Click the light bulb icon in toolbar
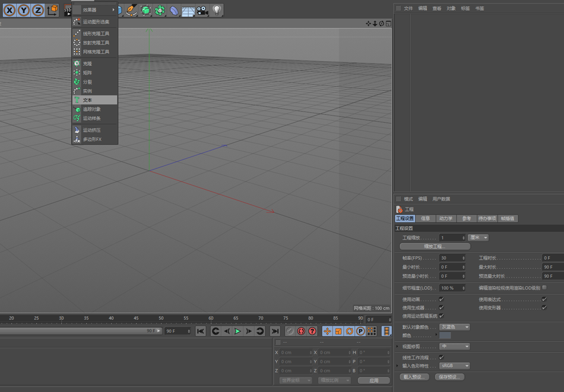Image resolution: width=564 pixels, height=392 pixels. coord(217,10)
